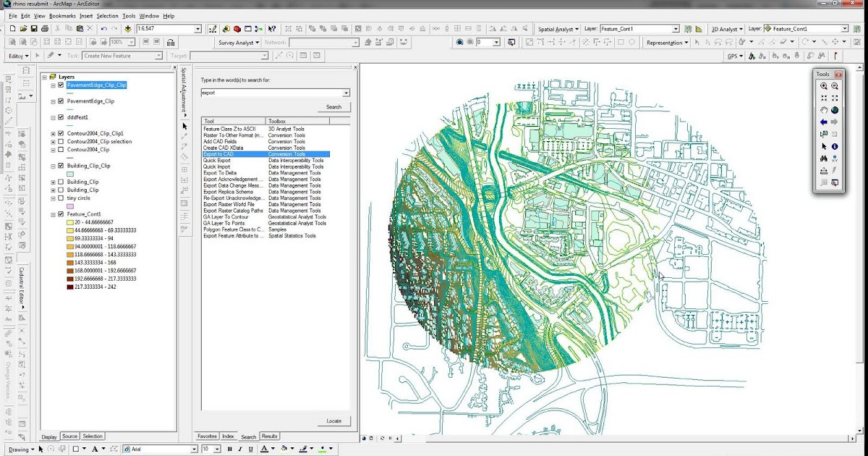The width and height of the screenshot is (868, 456).
Task: Switch to the Favorites tab in ArcToolbox
Action: point(208,436)
